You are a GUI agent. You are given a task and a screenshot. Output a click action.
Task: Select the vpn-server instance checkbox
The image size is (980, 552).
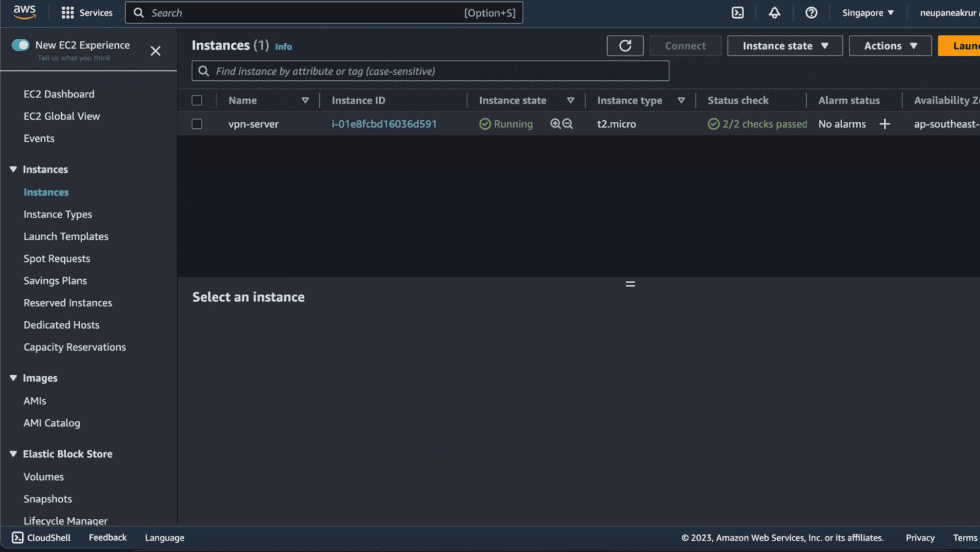click(197, 124)
